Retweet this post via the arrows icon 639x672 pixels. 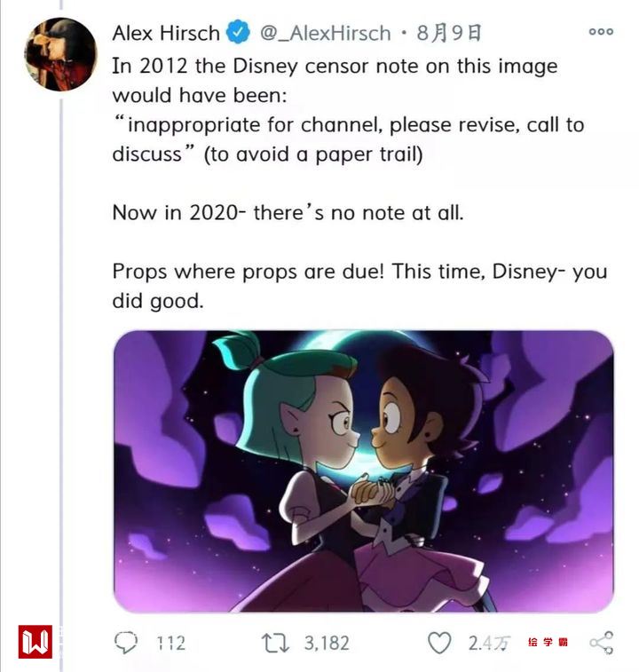coord(275,643)
